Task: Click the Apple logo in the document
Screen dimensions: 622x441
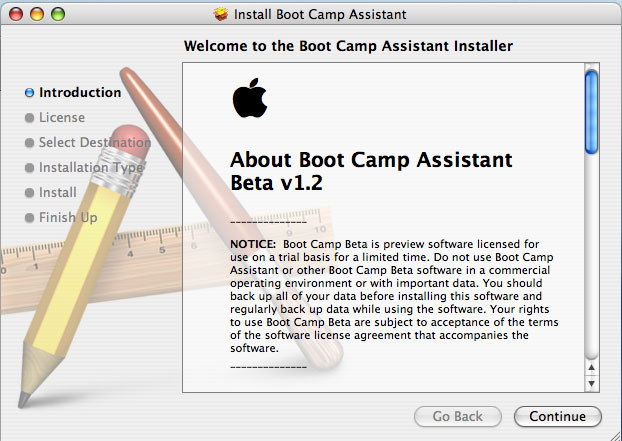Action: (x=250, y=98)
